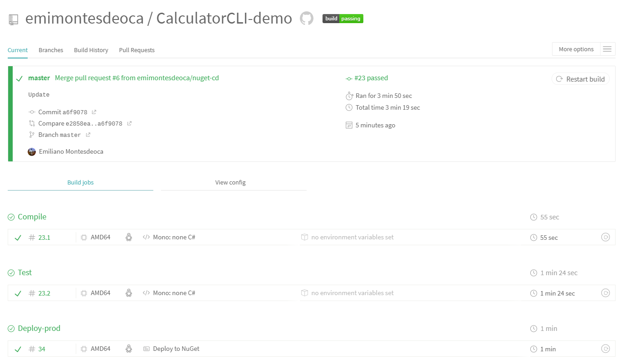
Task: Restart the Deploy to NuGet job
Action: pyautogui.click(x=605, y=349)
